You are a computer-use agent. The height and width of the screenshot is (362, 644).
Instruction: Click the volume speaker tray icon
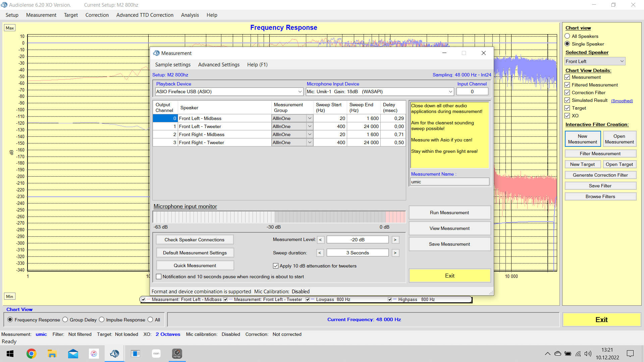coord(588,354)
